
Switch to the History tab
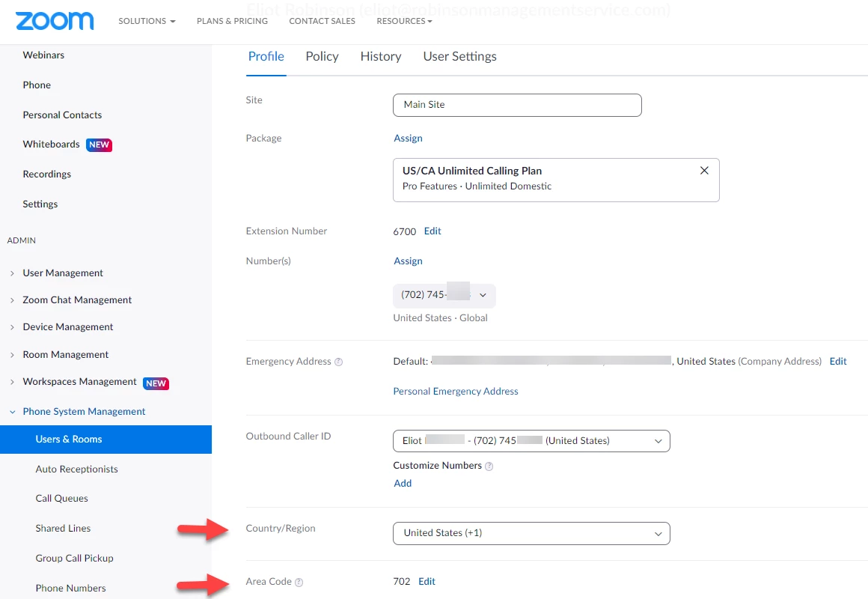click(x=381, y=56)
